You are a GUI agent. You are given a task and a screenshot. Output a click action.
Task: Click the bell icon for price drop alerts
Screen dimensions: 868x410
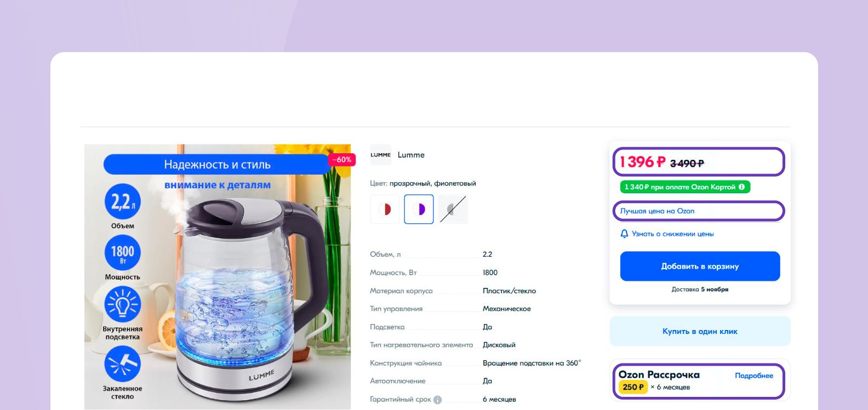(x=624, y=234)
